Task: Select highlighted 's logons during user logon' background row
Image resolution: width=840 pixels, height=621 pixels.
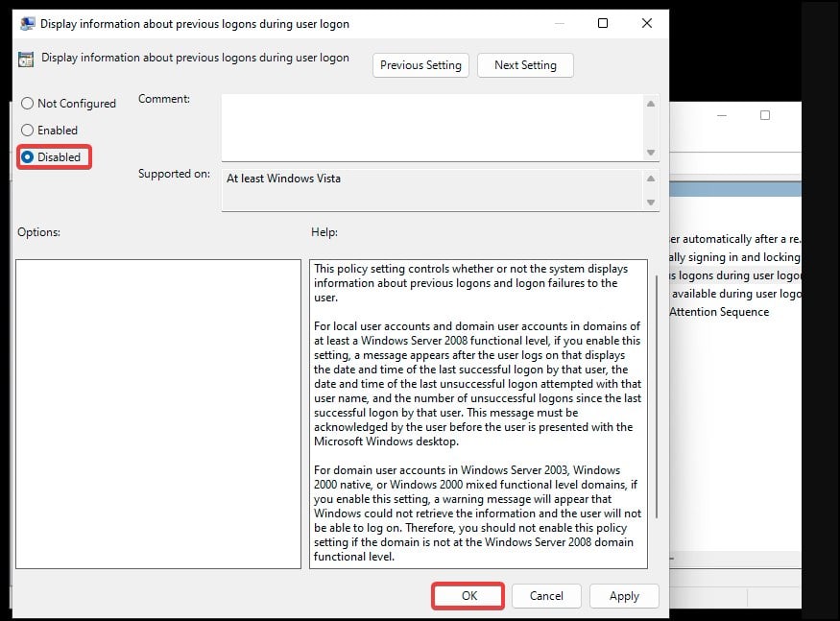Action: click(735, 275)
